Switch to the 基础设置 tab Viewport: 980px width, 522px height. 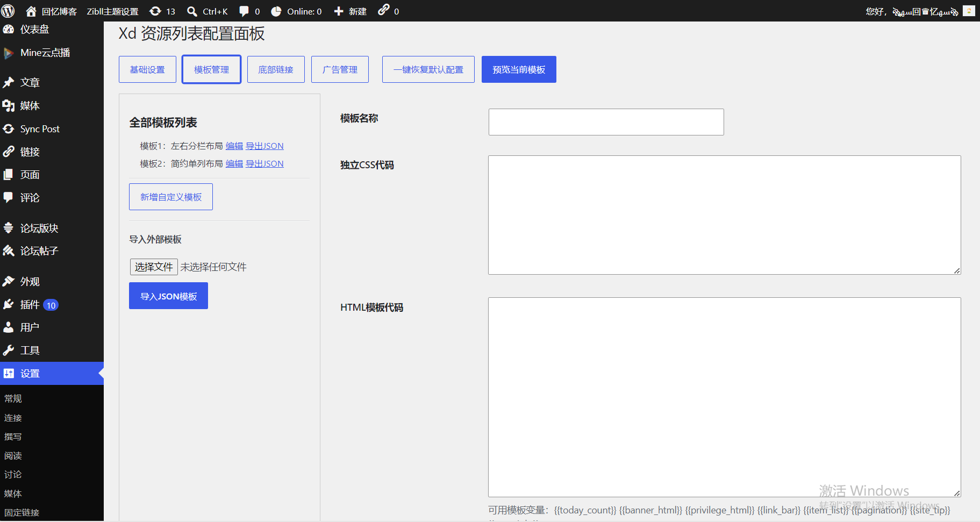pyautogui.click(x=147, y=69)
